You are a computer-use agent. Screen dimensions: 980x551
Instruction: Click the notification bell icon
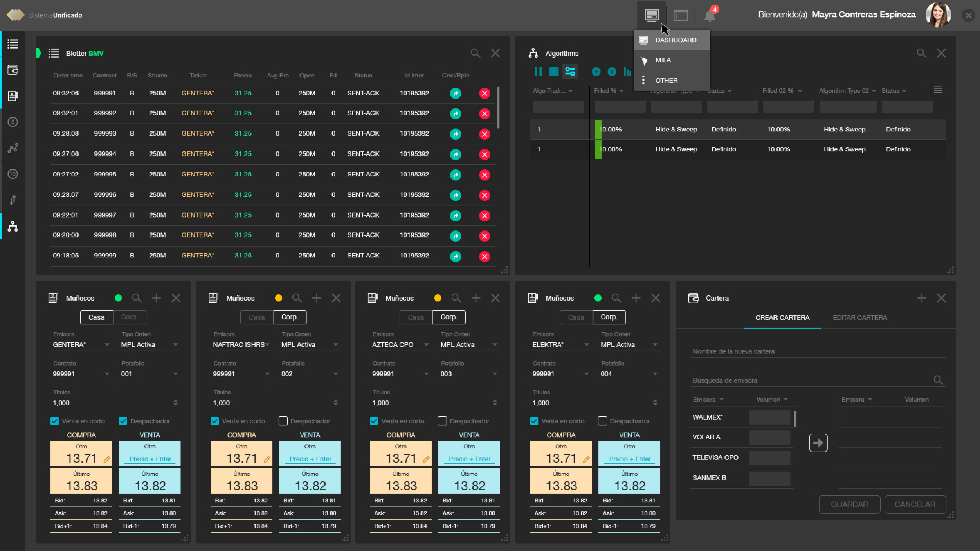[710, 16]
